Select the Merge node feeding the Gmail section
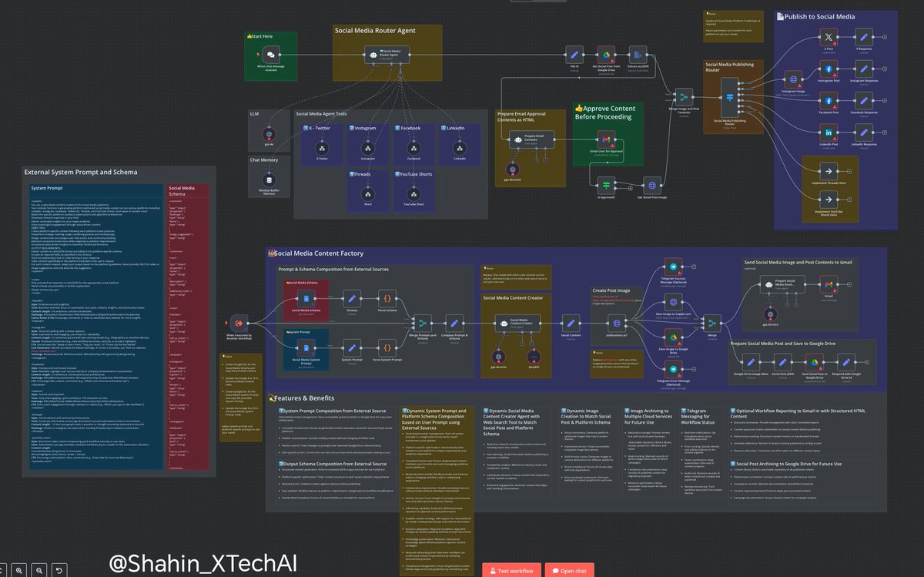 click(x=711, y=322)
